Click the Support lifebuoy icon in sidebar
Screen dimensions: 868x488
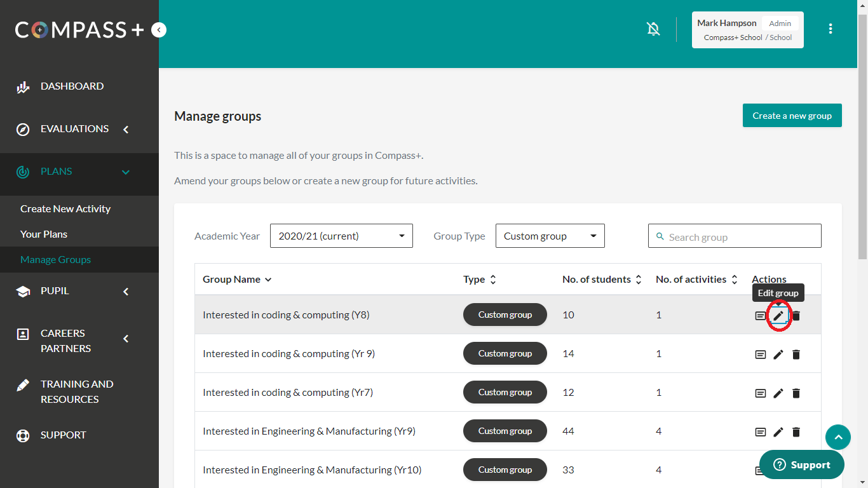pyautogui.click(x=23, y=436)
